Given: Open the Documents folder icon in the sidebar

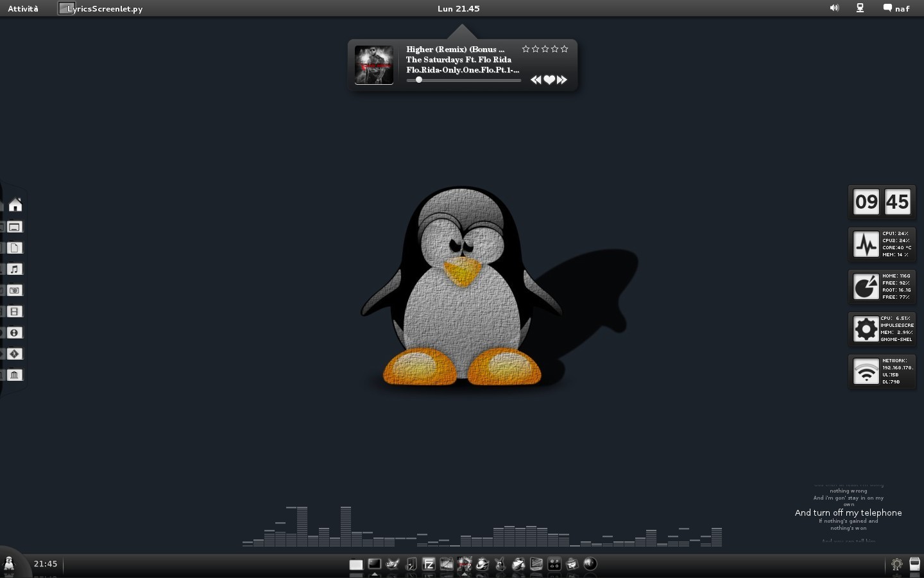Looking at the screenshot, I should [15, 248].
